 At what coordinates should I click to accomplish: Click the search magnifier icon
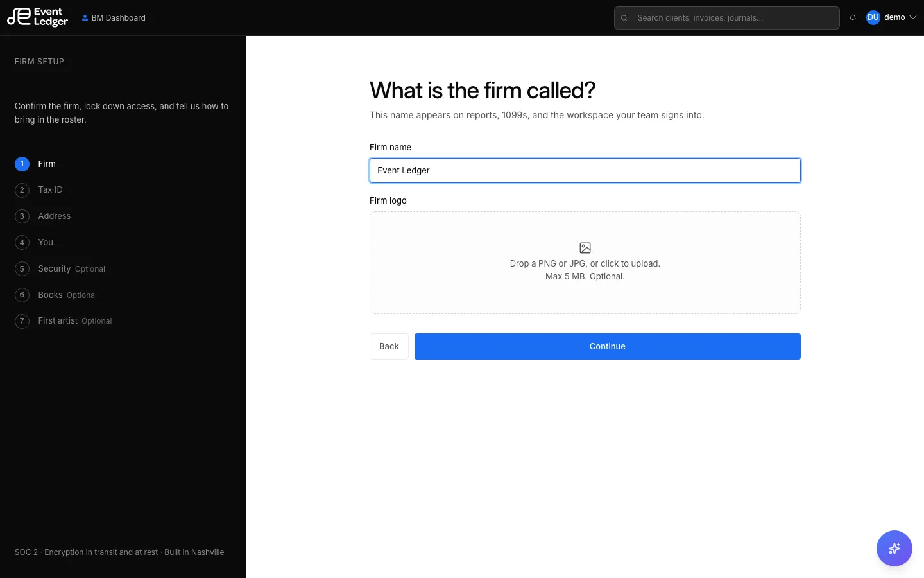[624, 18]
